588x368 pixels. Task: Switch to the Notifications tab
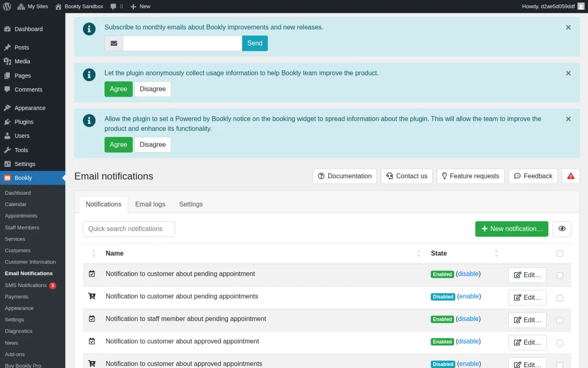coord(103,204)
